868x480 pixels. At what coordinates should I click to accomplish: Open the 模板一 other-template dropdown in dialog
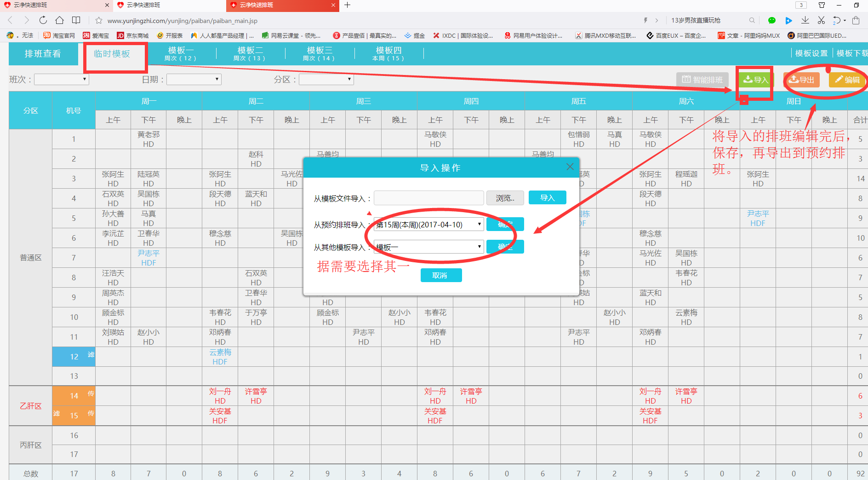(428, 247)
